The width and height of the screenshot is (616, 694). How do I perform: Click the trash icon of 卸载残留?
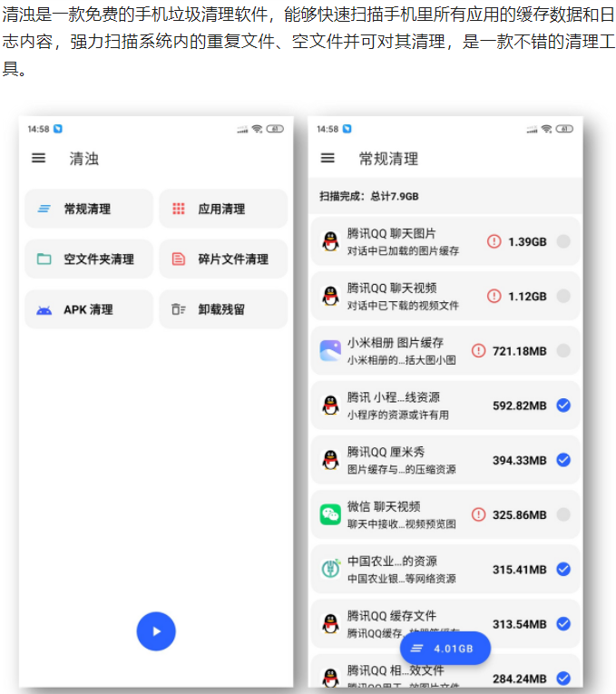[179, 309]
